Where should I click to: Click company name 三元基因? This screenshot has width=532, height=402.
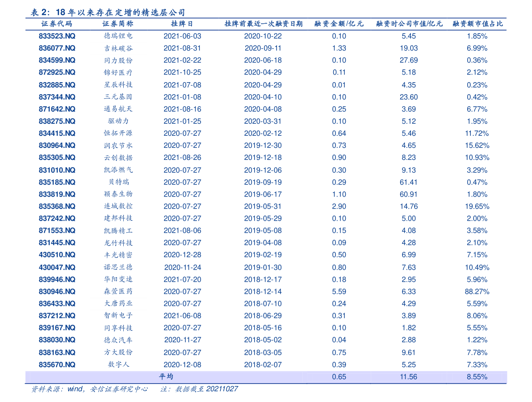tap(118, 97)
